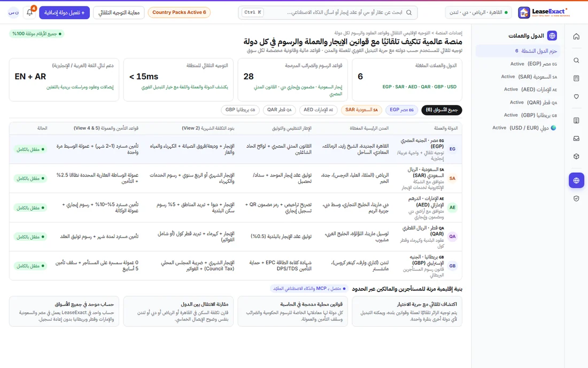Click the مفعّل بالكامل status in Egypt row

click(30, 149)
